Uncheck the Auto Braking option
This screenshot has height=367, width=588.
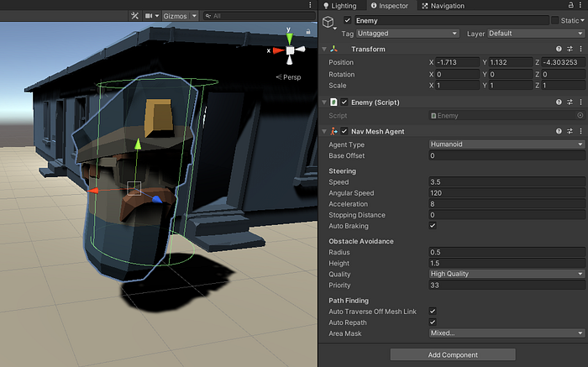(x=433, y=226)
